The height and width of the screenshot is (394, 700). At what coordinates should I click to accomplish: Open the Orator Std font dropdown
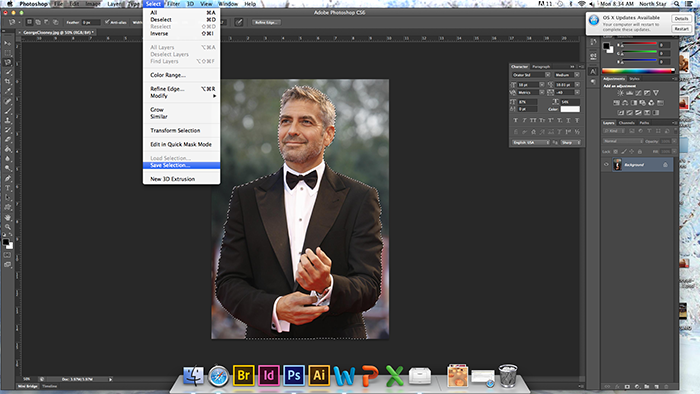(x=547, y=75)
